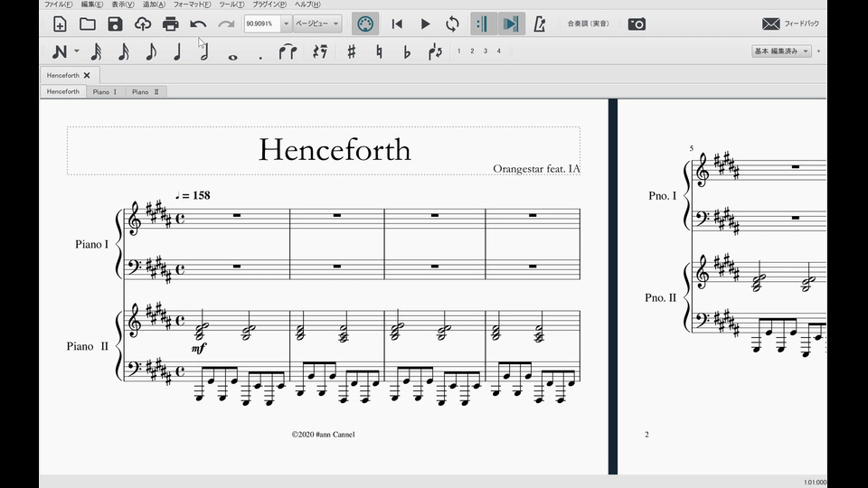Open the page view mode dropdown
Viewport: 868px width, 488px height.
tap(316, 23)
